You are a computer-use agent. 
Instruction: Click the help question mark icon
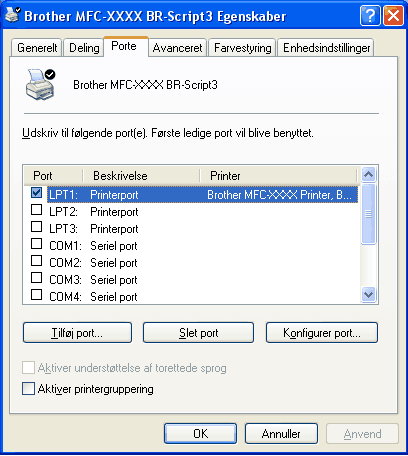click(x=370, y=16)
